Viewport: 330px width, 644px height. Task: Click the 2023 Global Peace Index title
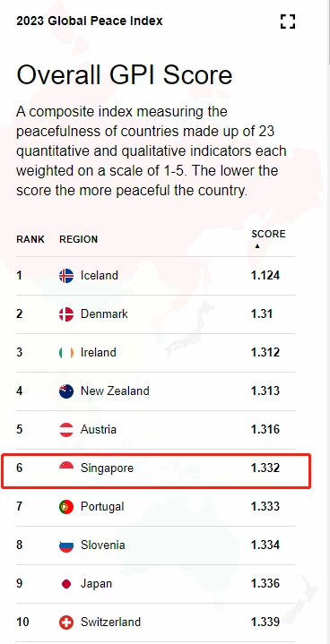pos(90,21)
